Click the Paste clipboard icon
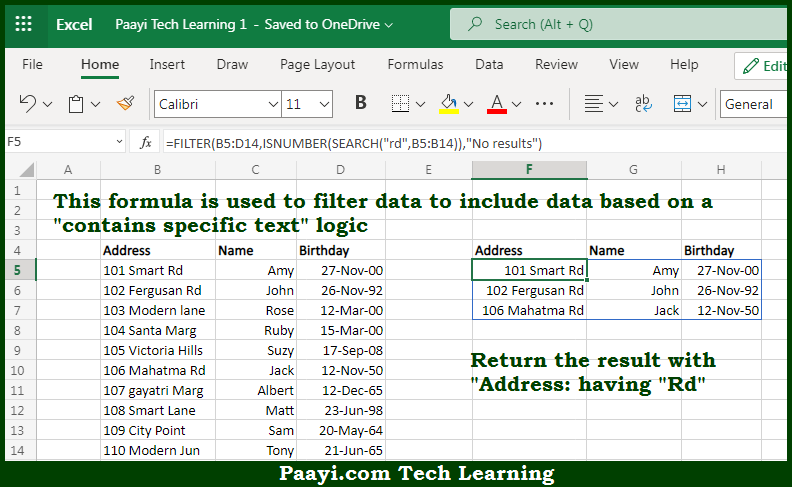 coord(76,104)
